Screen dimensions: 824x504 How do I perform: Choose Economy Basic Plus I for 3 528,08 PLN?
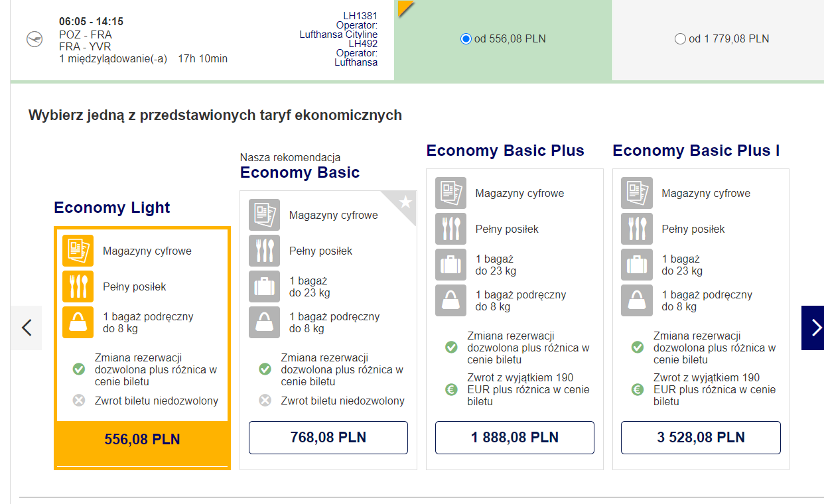[x=701, y=438]
